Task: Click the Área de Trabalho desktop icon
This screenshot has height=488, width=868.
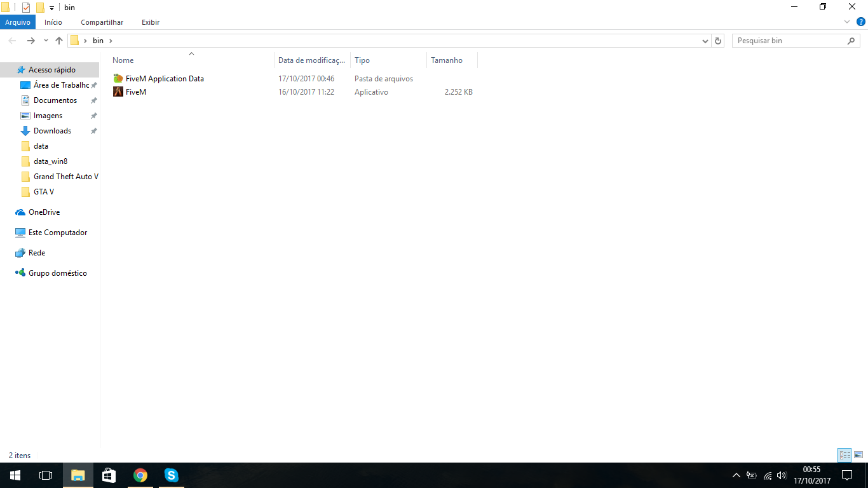Action: click(x=25, y=85)
